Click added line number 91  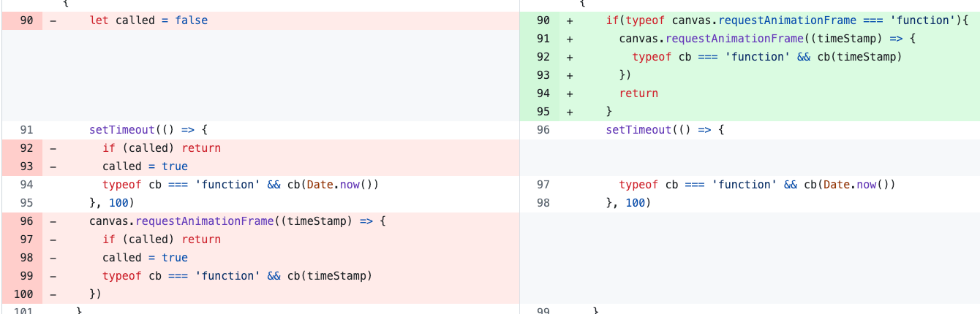[543, 39]
